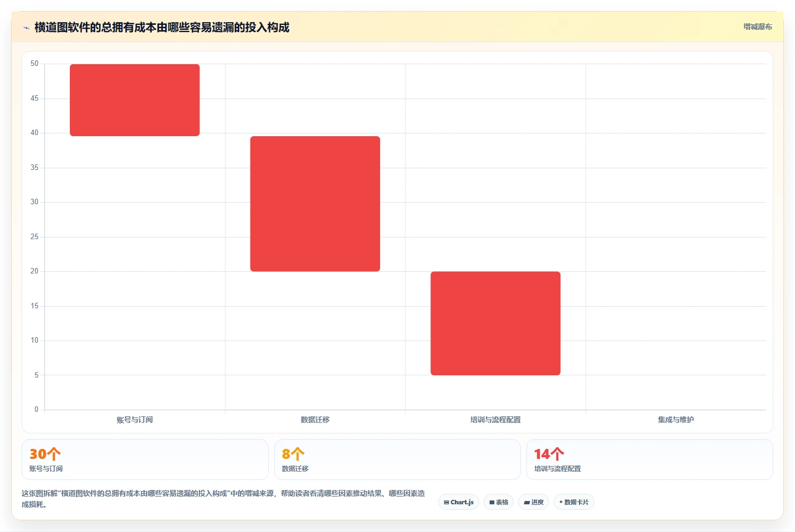Click the 培训与流程配置 x-axis label
Image resolution: width=795 pixels, height=532 pixels.
click(495, 420)
